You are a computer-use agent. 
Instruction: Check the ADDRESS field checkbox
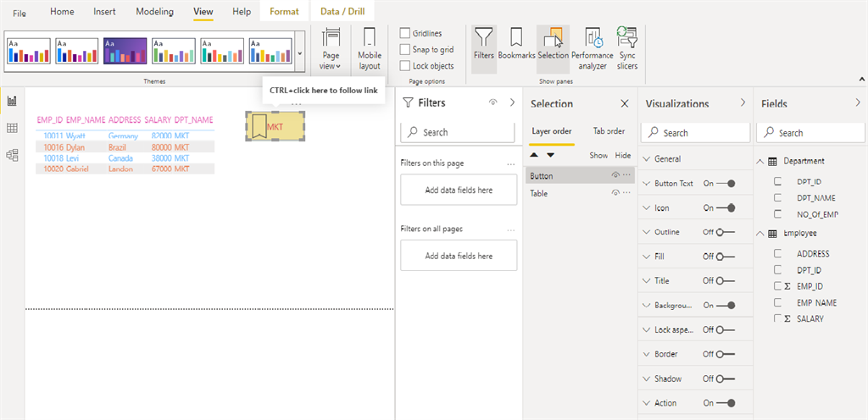click(778, 253)
